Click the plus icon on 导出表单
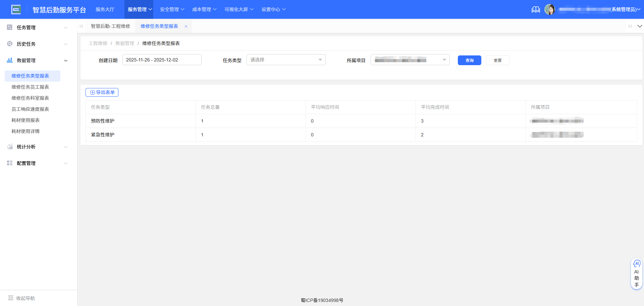 coord(92,92)
